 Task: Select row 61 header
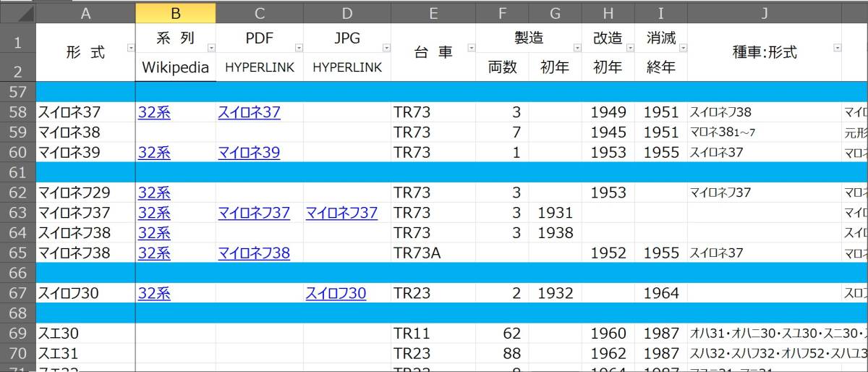click(x=17, y=172)
